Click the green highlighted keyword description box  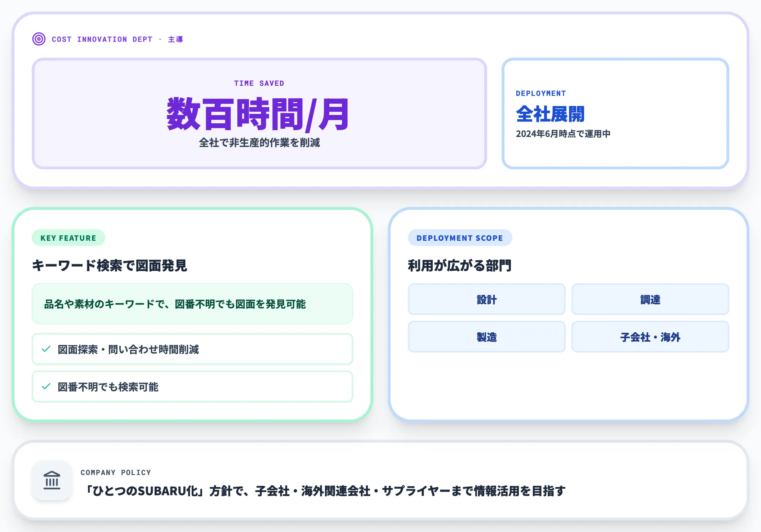(192, 304)
